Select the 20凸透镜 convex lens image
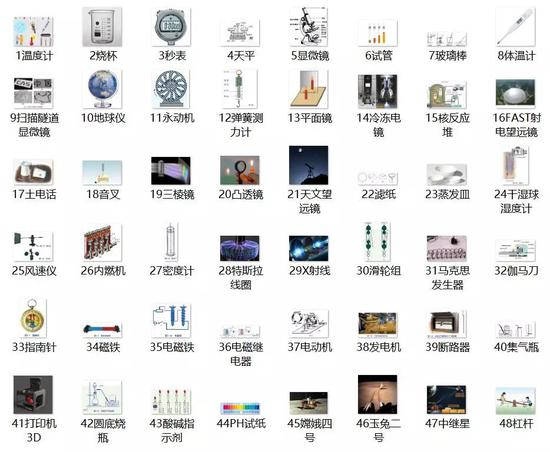This screenshot has width=550, height=452. [x=240, y=170]
